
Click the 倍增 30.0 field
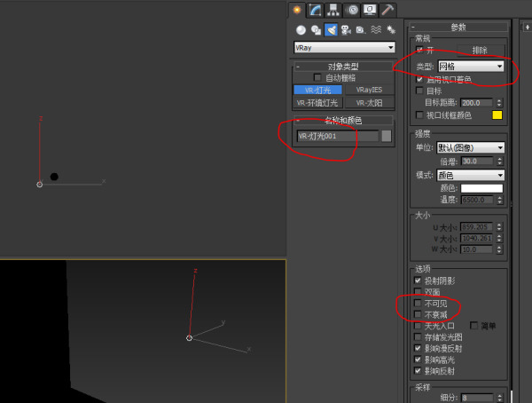[x=477, y=161]
